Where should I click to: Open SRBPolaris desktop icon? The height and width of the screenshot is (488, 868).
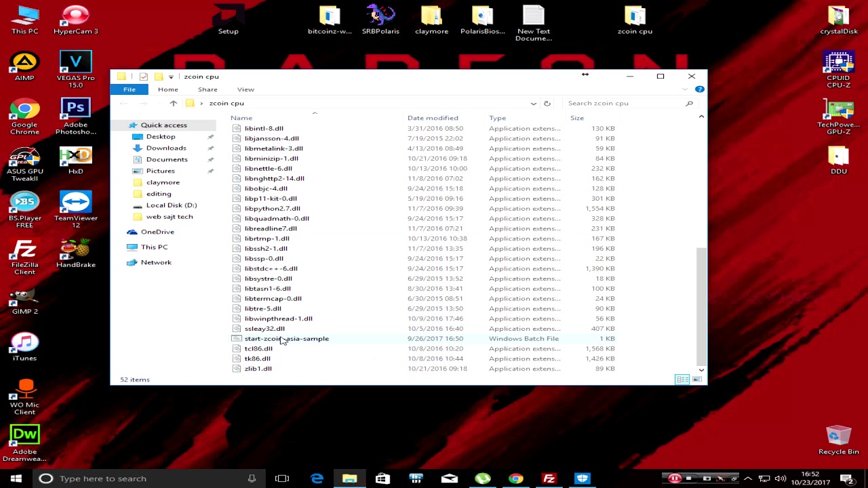(380, 20)
